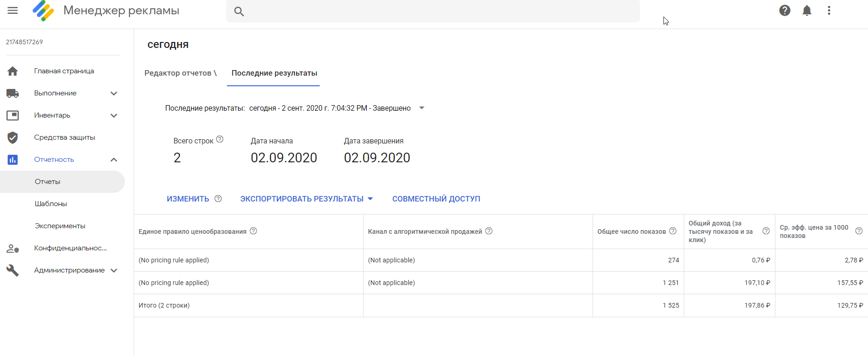This screenshot has height=356, width=868.
Task: Expand the Выполнение sidebar section
Action: pos(114,93)
